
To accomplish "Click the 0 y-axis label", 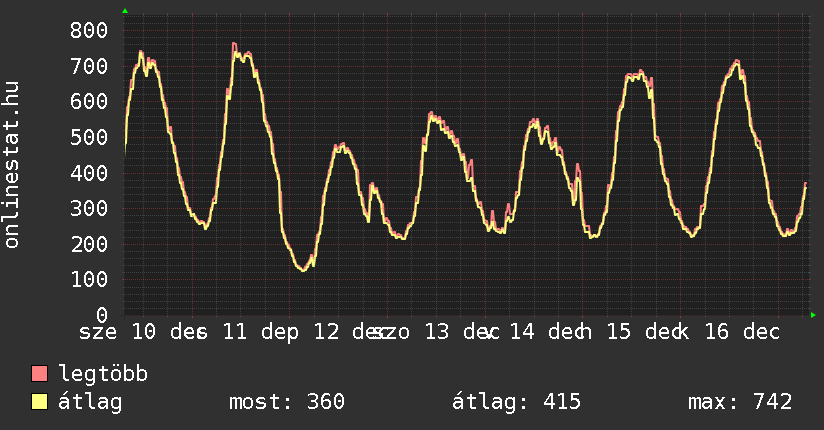I will (101, 315).
